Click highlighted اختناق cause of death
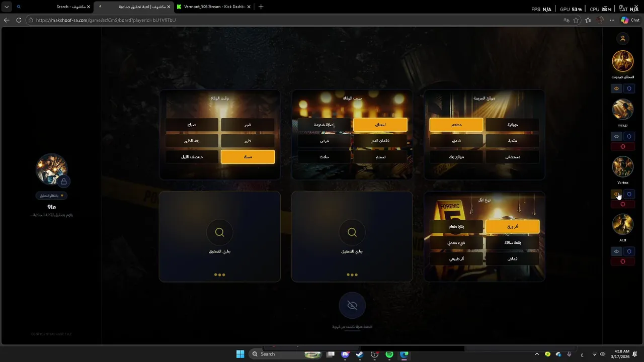Viewport: 644px width, 362px height. [380, 125]
